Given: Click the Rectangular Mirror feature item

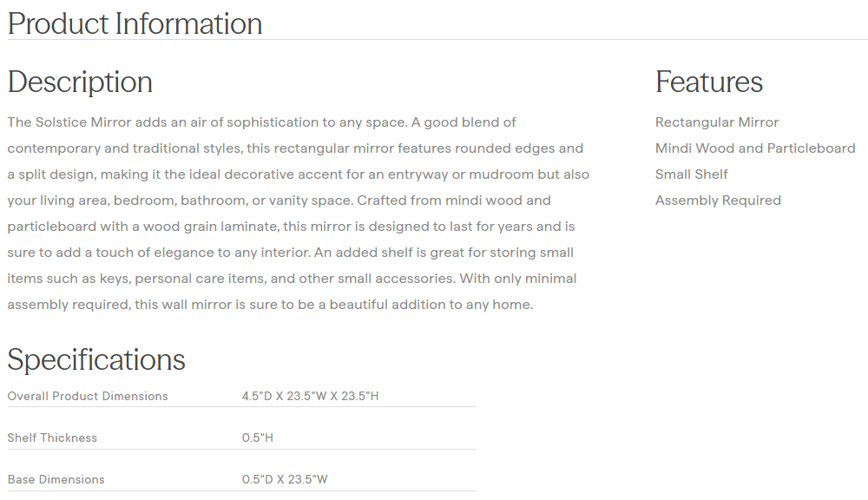Looking at the screenshot, I should [717, 122].
